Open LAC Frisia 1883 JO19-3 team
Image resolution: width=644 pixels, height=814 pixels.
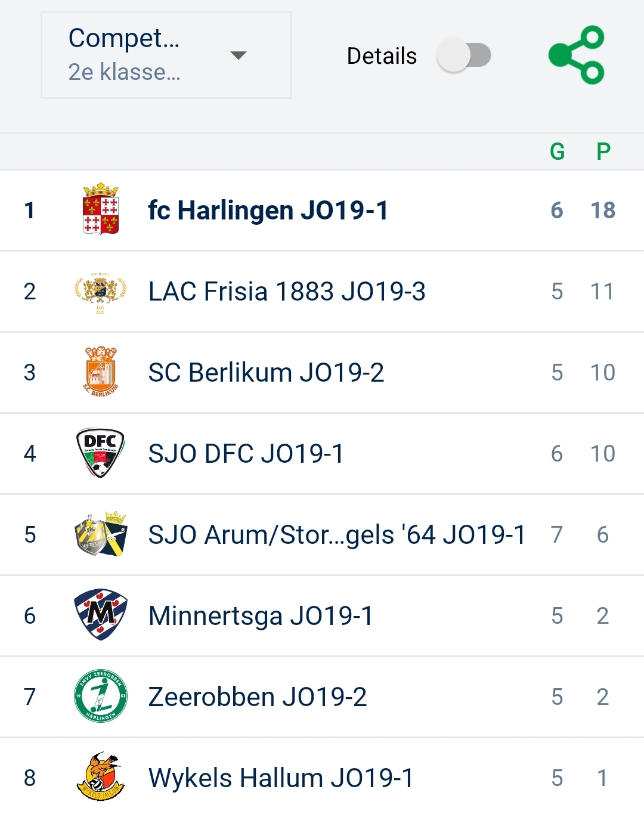(x=287, y=292)
